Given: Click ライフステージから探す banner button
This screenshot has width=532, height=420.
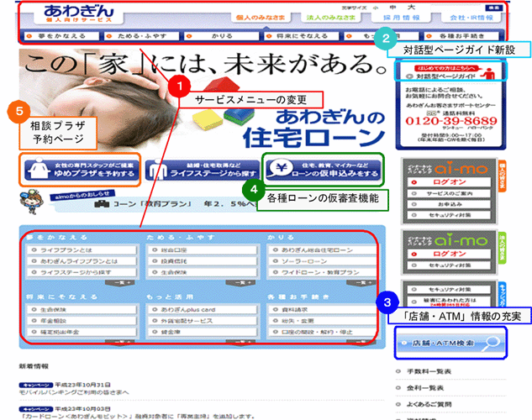Looking at the screenshot, I should click(x=203, y=170).
